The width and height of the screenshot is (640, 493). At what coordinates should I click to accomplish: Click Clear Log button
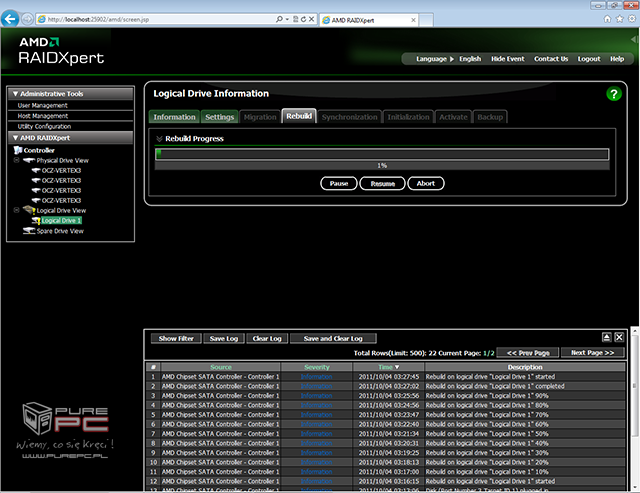click(x=267, y=338)
